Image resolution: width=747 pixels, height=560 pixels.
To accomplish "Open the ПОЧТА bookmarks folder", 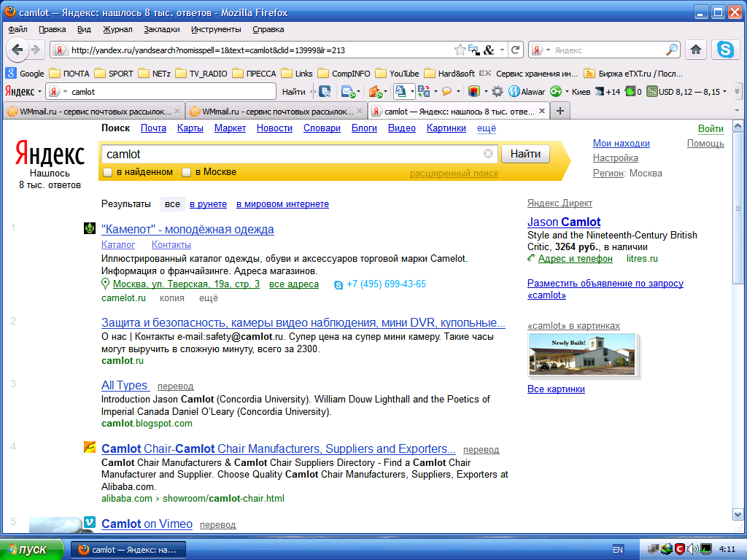I will pyautogui.click(x=69, y=74).
